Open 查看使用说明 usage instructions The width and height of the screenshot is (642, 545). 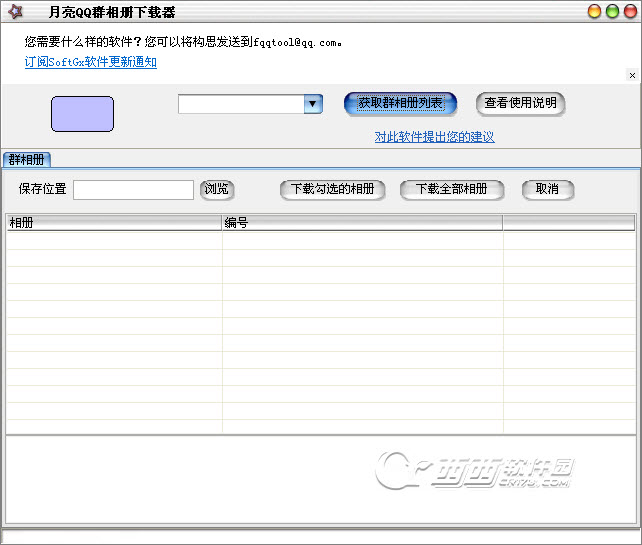click(520, 103)
